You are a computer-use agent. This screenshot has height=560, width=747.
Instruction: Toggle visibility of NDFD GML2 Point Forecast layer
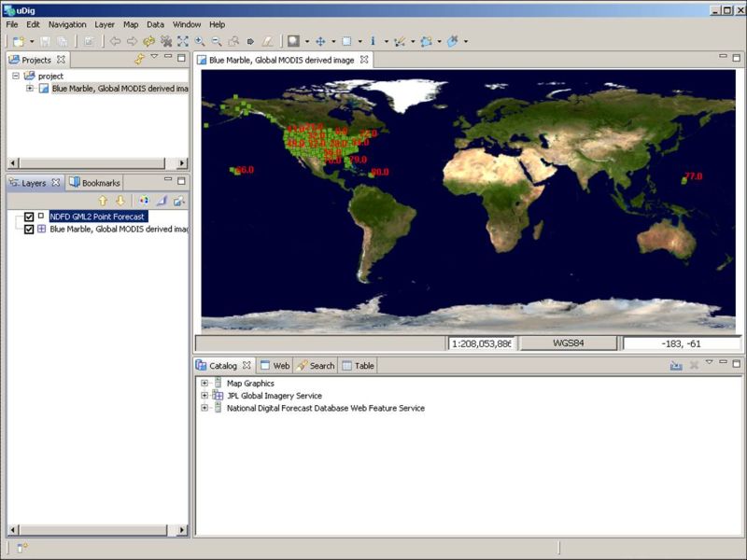click(x=29, y=217)
